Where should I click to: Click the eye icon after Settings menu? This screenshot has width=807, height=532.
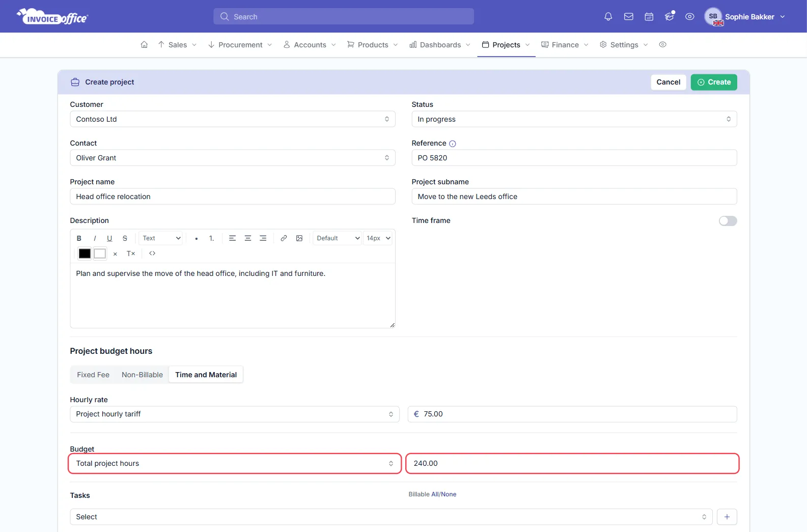coord(662,45)
